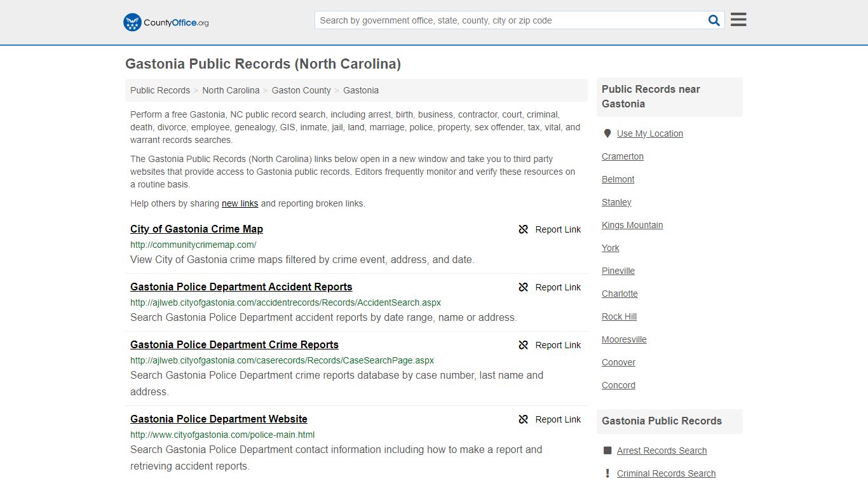Go to Pineville public records
The height and width of the screenshot is (488, 868).
(618, 271)
